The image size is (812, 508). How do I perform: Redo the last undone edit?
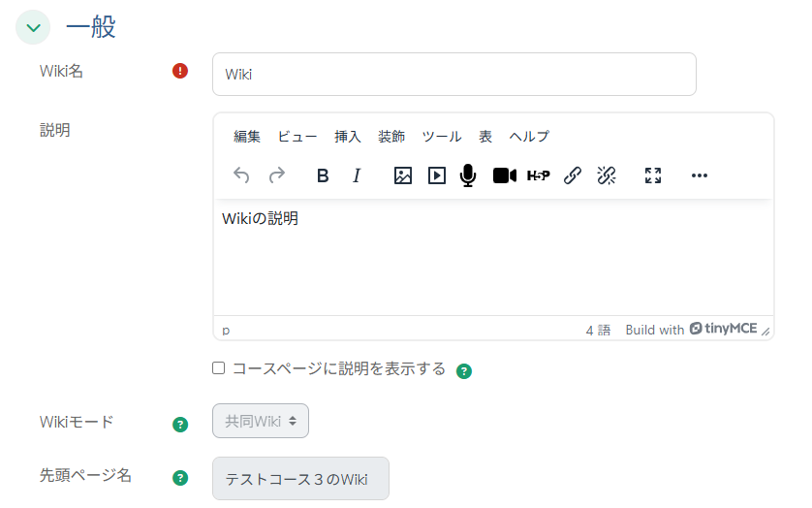tap(277, 175)
